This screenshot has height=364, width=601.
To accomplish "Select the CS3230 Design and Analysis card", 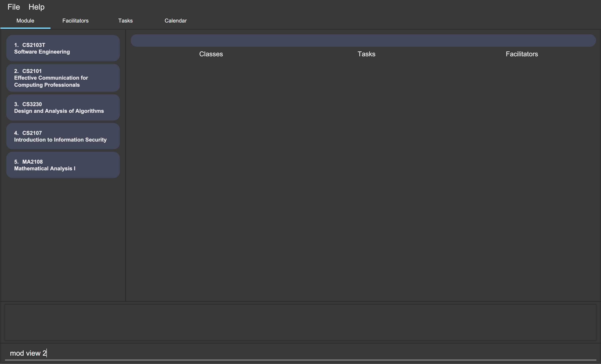I will click(63, 107).
